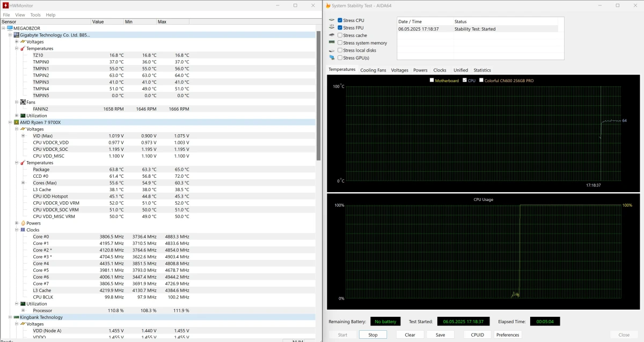Collapse the MEGAOBZOR root node
This screenshot has width=644, height=342.
click(x=4, y=28)
